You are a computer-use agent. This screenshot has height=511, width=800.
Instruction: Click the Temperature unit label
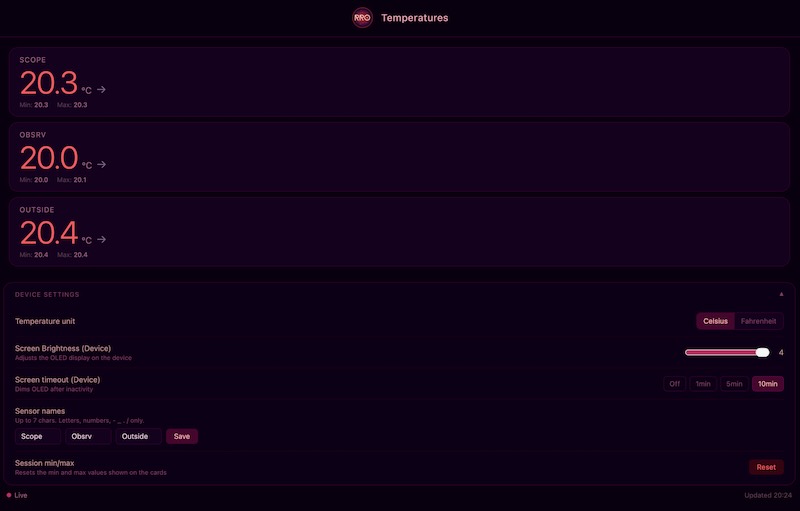click(45, 321)
